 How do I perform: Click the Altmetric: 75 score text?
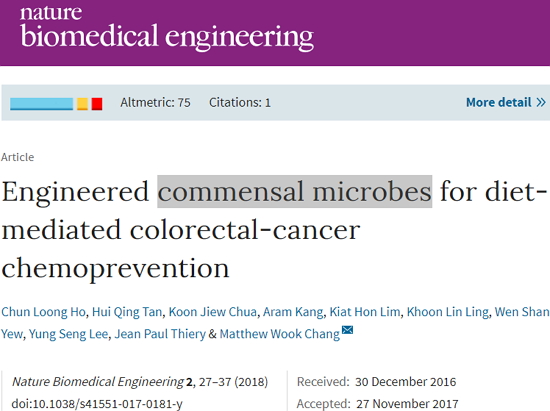pyautogui.click(x=155, y=102)
